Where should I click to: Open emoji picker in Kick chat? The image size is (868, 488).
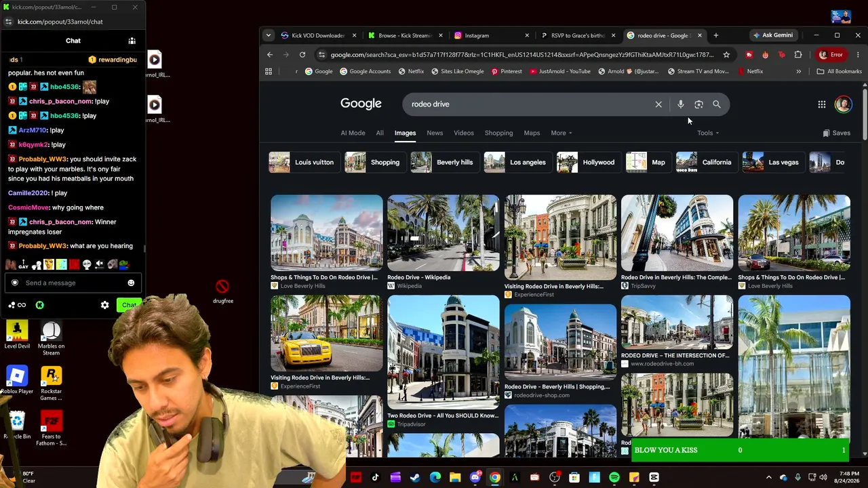[131, 283]
